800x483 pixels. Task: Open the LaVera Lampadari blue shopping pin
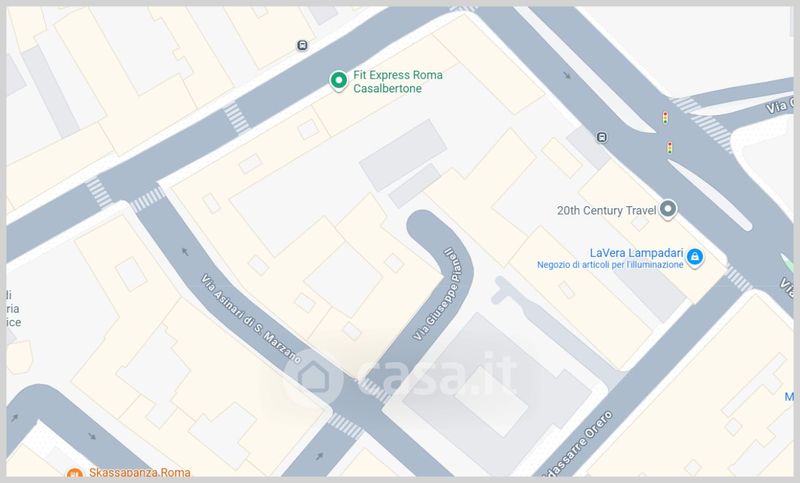pos(694,257)
